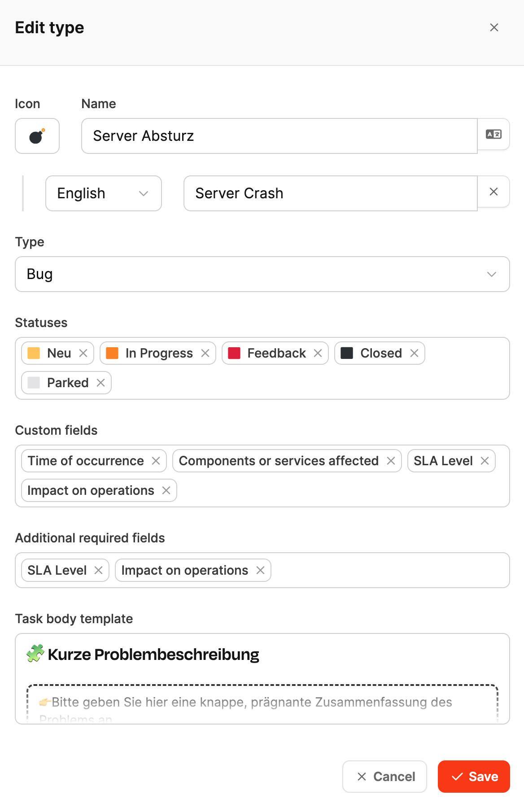Image resolution: width=524 pixels, height=812 pixels.
Task: Click the red Feedback color swatch
Action: click(234, 353)
